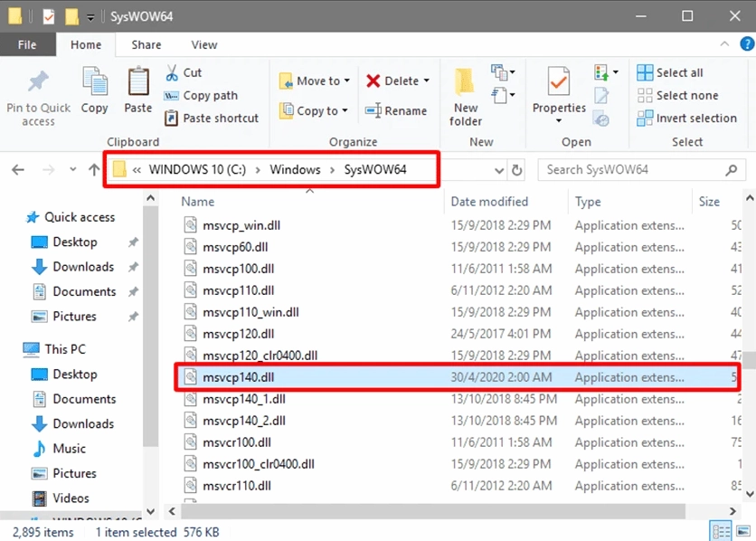Click the search magnifier icon
Viewport: 756px width, 541px height.
point(732,170)
